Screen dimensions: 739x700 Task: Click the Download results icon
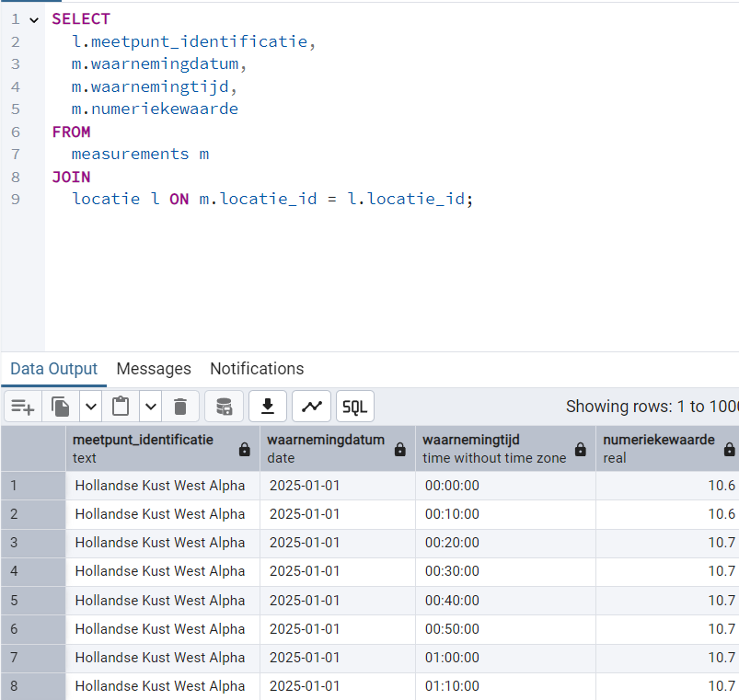click(x=268, y=406)
